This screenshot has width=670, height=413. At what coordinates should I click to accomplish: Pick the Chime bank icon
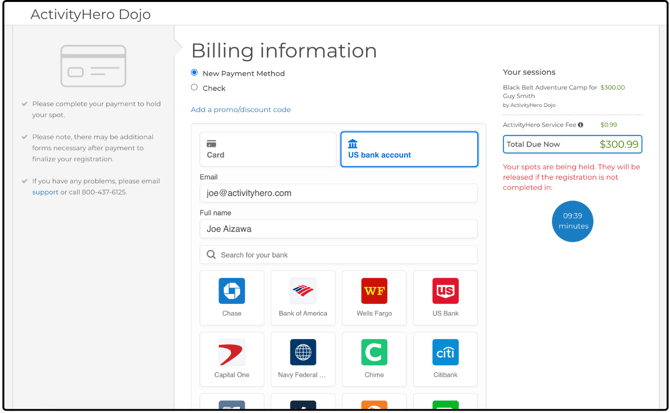pos(374,352)
